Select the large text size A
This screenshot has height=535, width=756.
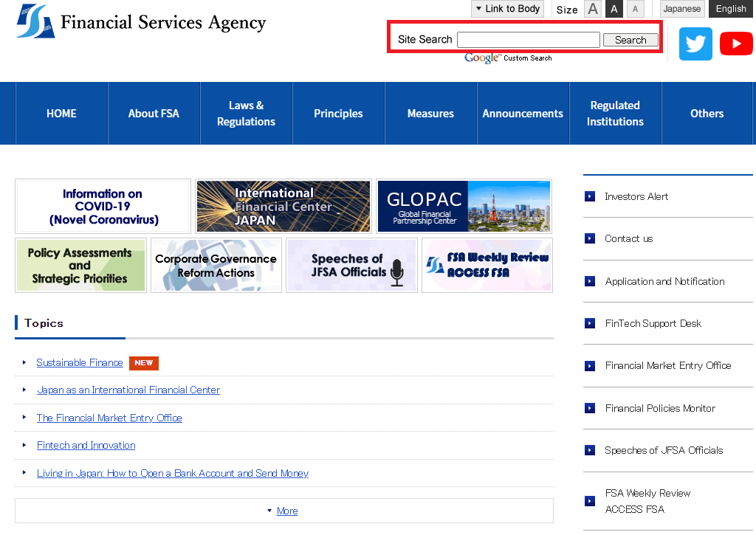[593, 9]
